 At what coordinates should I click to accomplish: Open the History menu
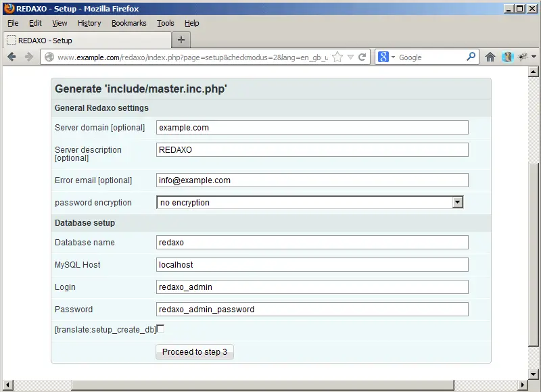click(x=89, y=23)
